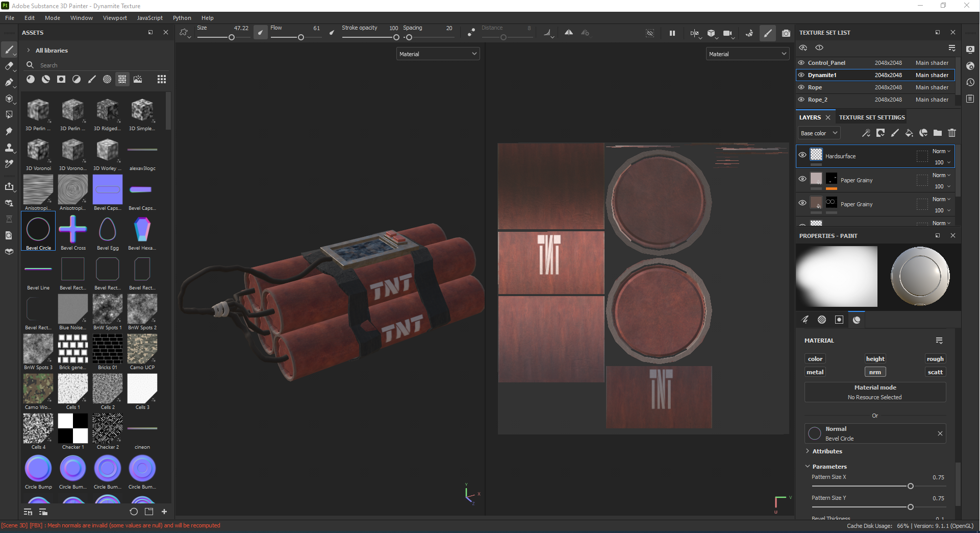
Task: Click the delete layer trash icon
Action: pos(952,133)
